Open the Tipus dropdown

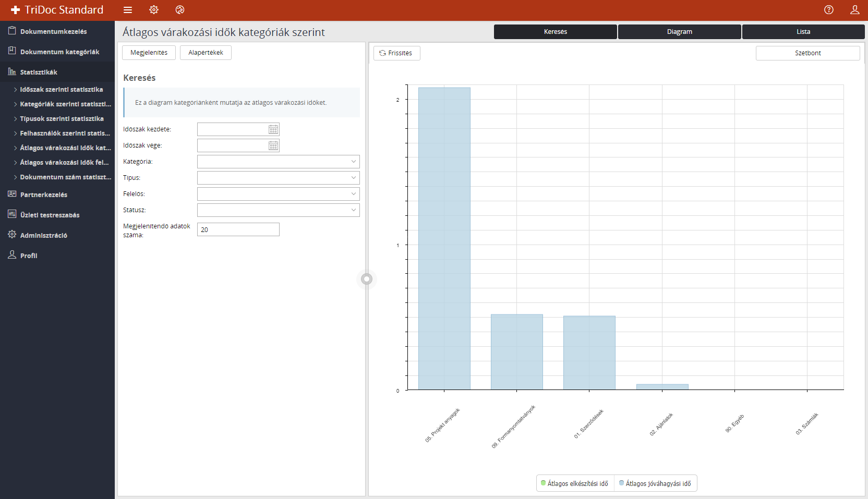point(279,178)
